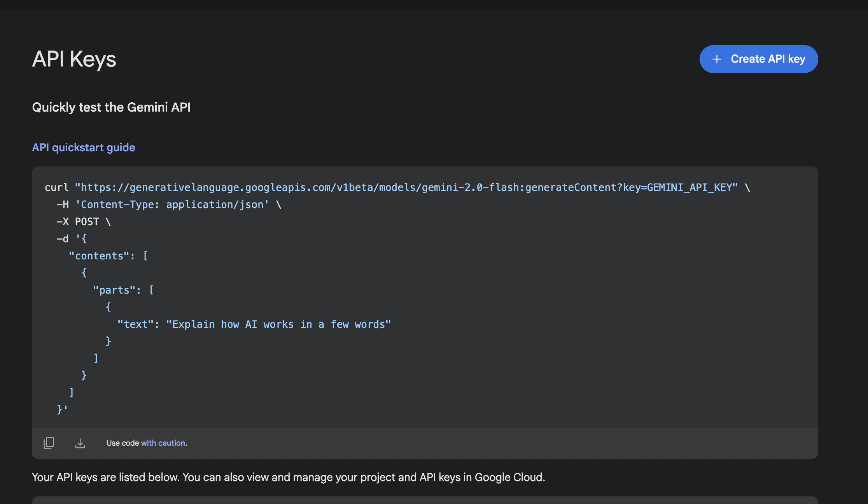Click the Content-Type: application/json header line
Viewport: 868px width, 504px height.
[171, 205]
